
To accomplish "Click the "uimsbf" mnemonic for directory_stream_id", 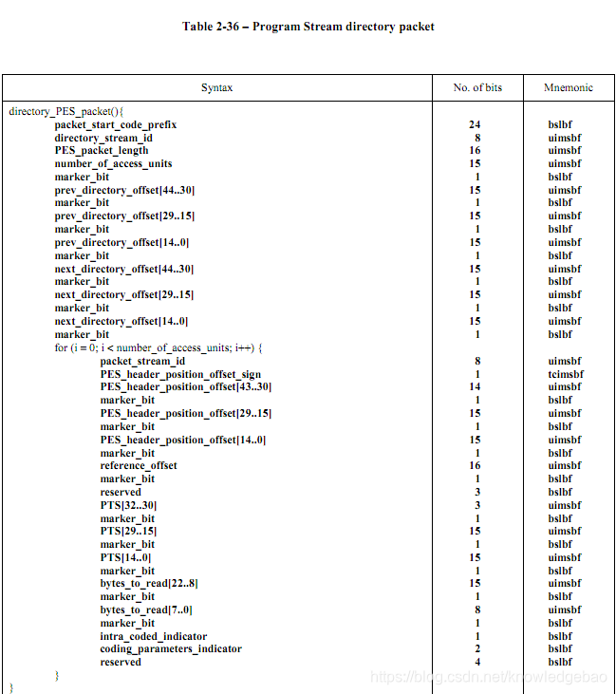I will 565,138.
